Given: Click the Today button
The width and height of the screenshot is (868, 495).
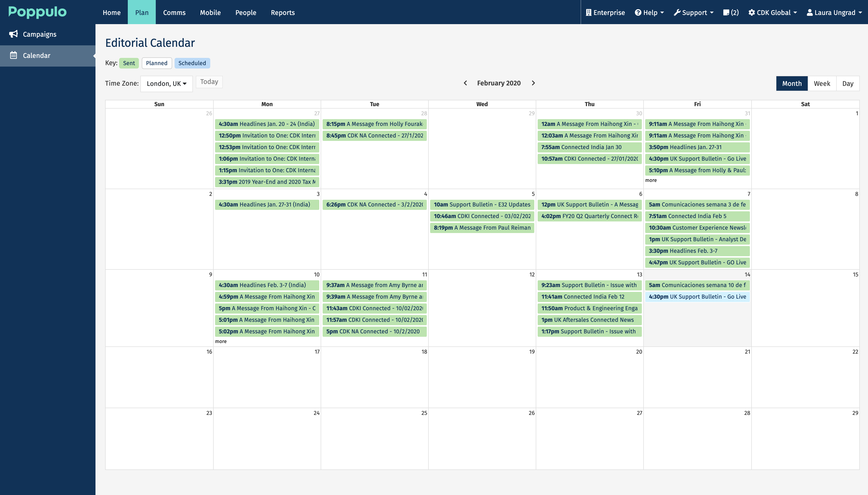Looking at the screenshot, I should 209,82.
